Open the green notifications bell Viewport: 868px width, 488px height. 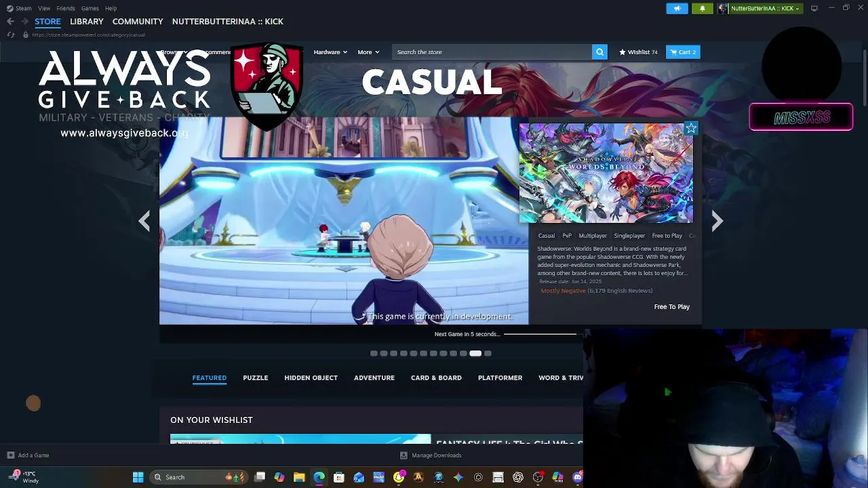703,8
